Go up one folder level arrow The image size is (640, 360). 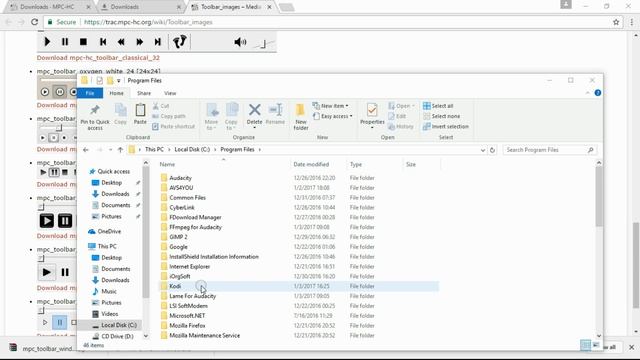tap(120, 150)
